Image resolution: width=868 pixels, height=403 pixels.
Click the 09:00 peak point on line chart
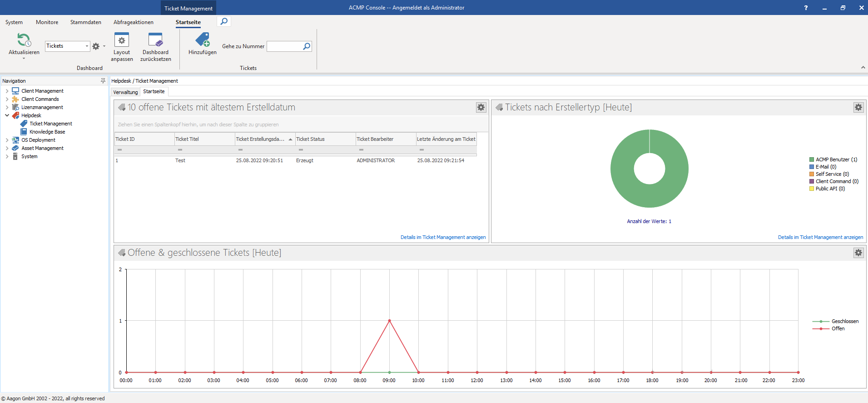pos(389,321)
